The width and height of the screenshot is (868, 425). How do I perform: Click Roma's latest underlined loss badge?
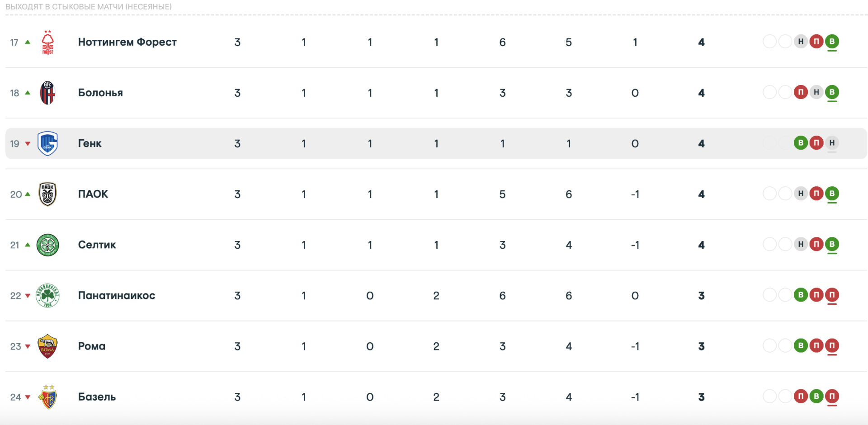[x=832, y=346]
